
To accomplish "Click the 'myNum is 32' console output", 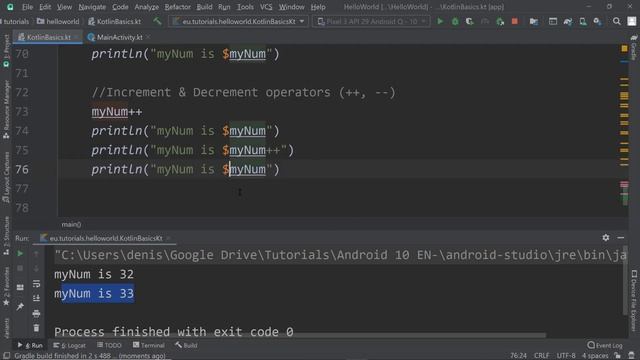I will click(94, 274).
